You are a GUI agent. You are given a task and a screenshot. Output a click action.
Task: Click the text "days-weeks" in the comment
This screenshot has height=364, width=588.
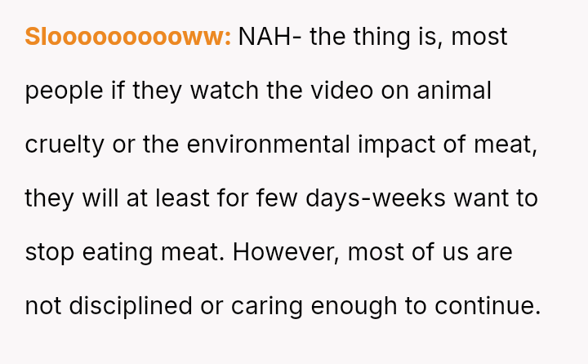tap(382, 198)
